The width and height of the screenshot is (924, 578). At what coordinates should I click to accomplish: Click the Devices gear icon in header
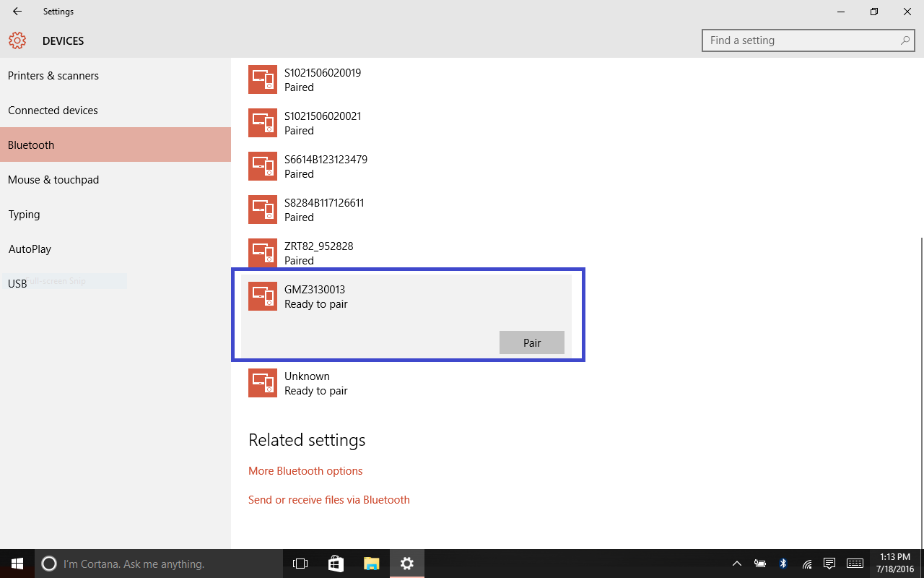(x=17, y=40)
